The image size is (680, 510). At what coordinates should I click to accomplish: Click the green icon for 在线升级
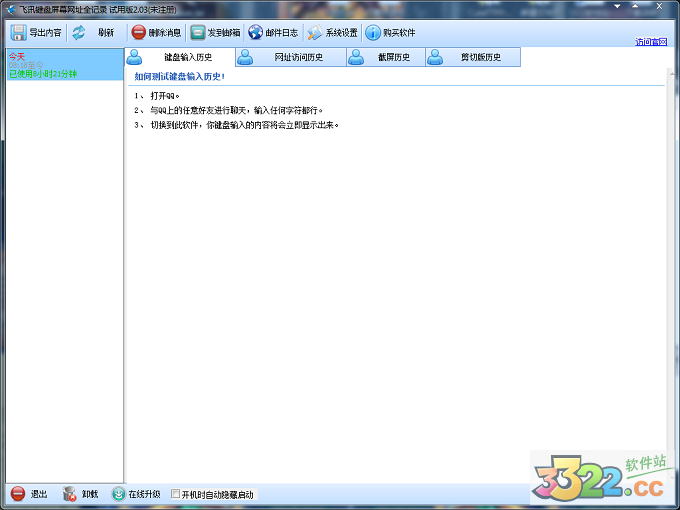click(x=118, y=494)
